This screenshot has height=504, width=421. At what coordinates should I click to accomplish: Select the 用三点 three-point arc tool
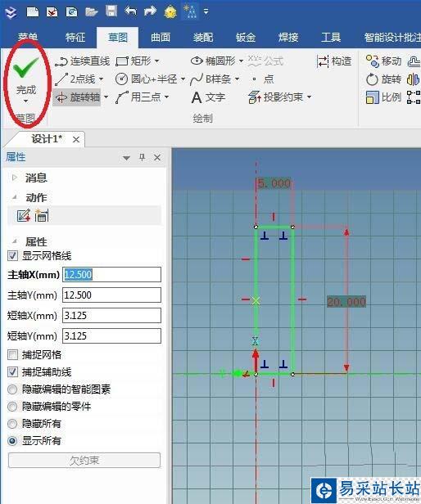(x=138, y=97)
